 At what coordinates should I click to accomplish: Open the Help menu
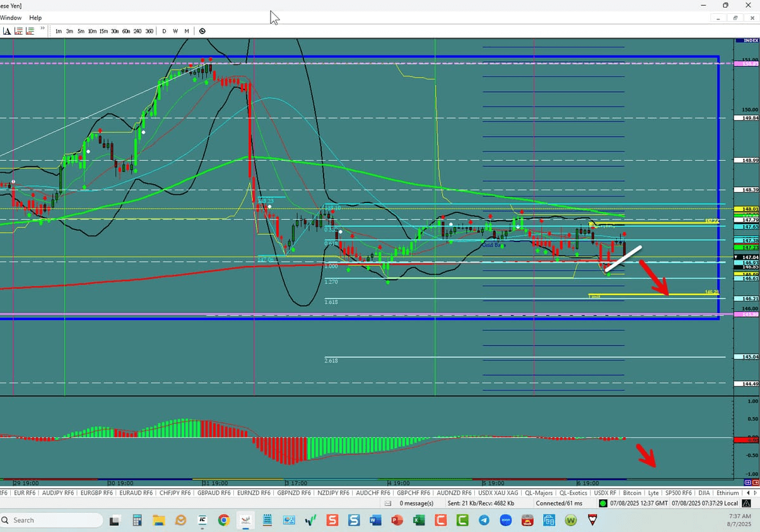[x=35, y=18]
